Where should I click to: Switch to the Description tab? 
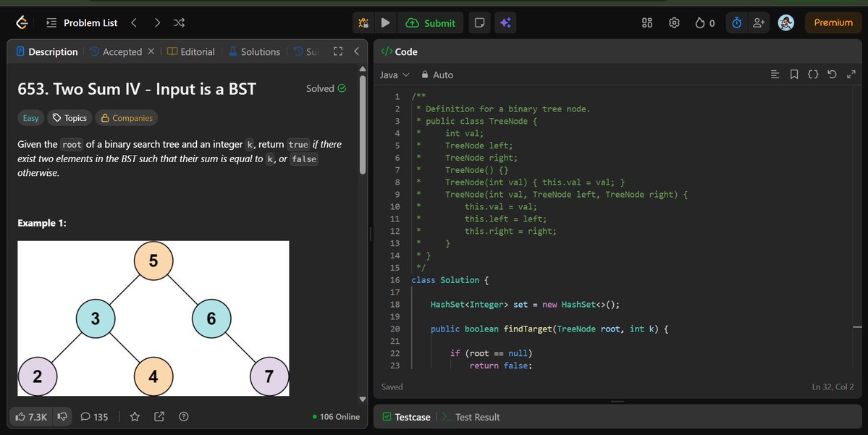pyautogui.click(x=47, y=51)
